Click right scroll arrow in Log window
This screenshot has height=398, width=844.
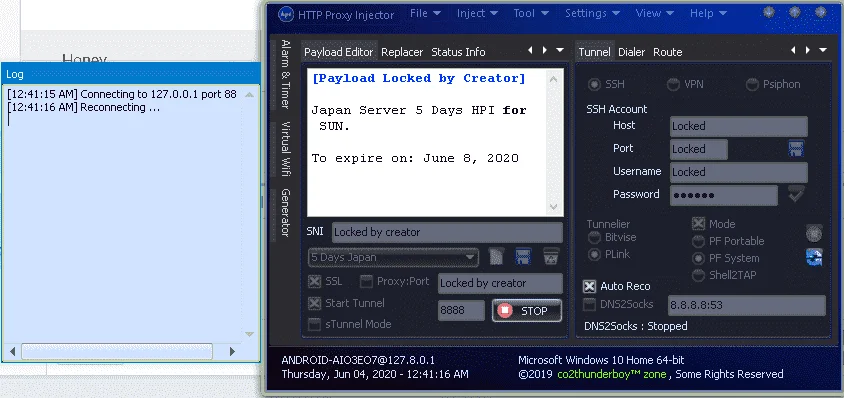[232, 352]
